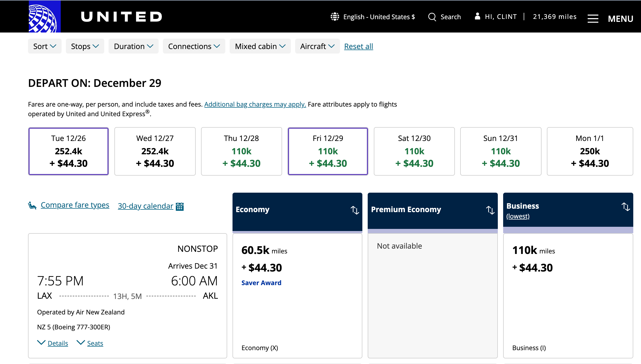Click the search magnifier icon

click(432, 17)
